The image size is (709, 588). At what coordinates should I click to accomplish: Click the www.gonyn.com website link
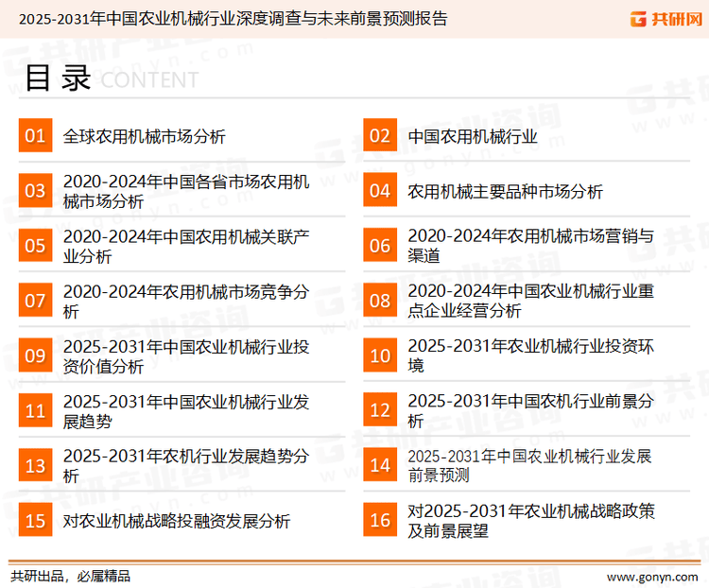pyautogui.click(x=651, y=575)
